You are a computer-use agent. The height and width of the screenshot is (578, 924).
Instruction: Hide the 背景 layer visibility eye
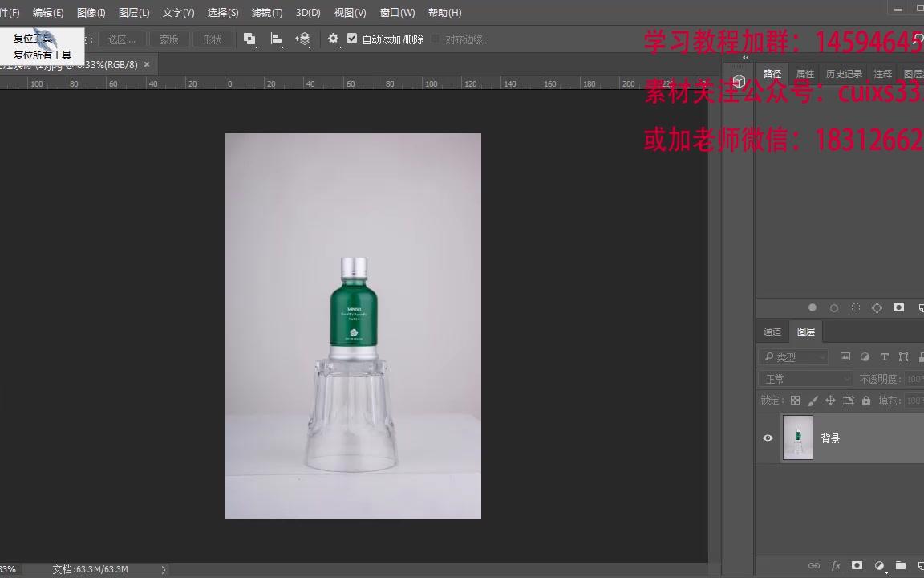click(x=768, y=438)
